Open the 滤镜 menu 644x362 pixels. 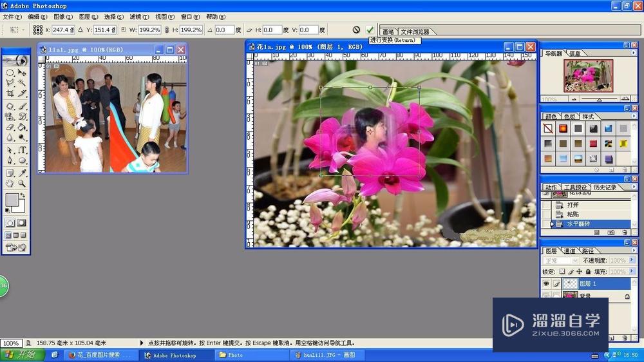point(139,17)
